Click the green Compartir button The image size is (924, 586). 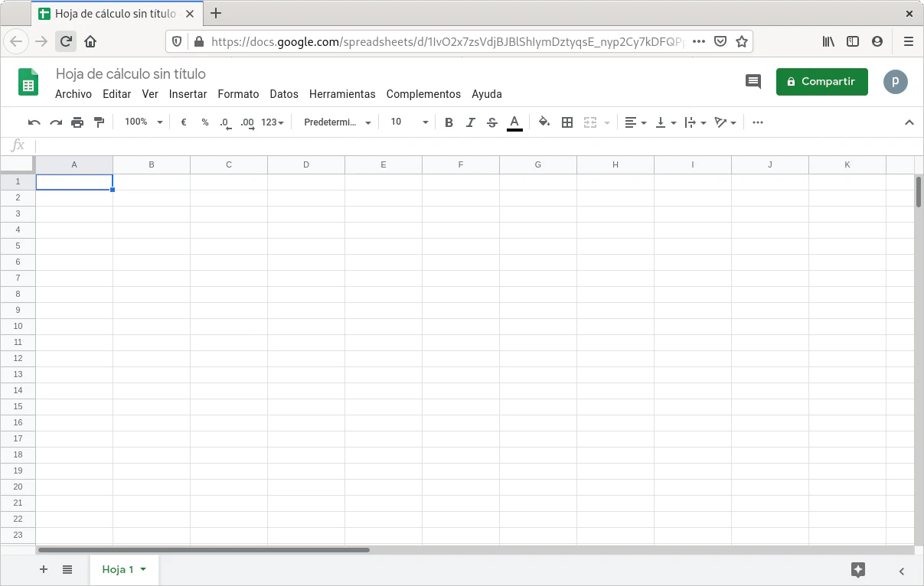coord(821,82)
